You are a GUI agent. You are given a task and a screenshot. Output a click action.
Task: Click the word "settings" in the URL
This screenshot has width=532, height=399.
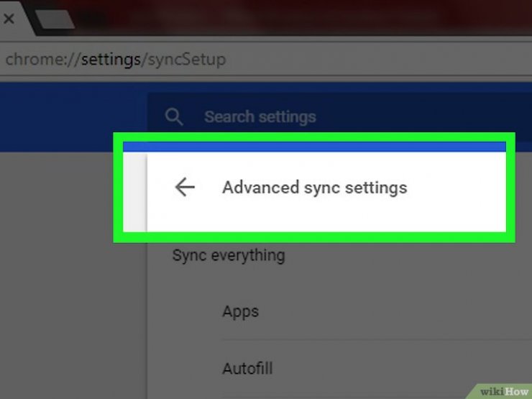pos(110,59)
